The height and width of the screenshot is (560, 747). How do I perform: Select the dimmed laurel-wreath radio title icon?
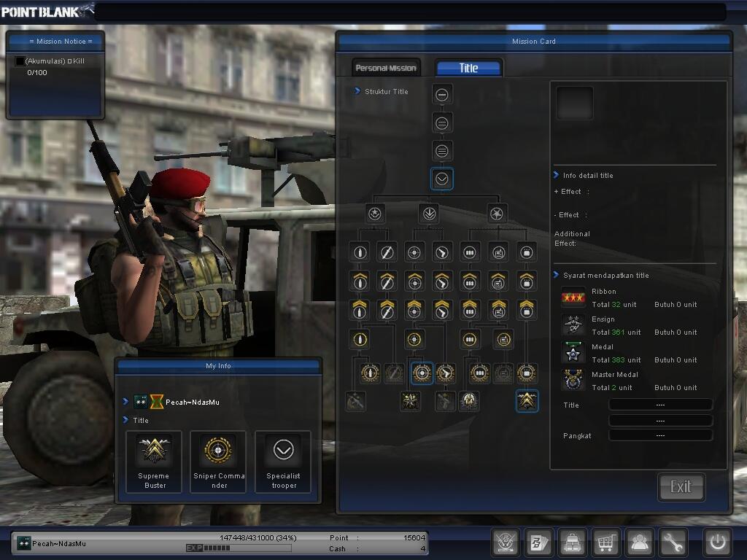[503, 373]
